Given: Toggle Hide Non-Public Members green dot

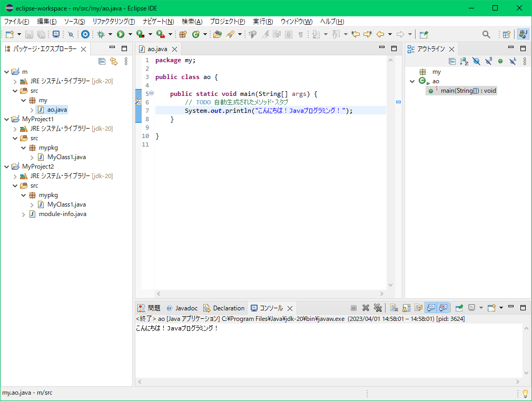Looking at the screenshot, I should [500, 62].
